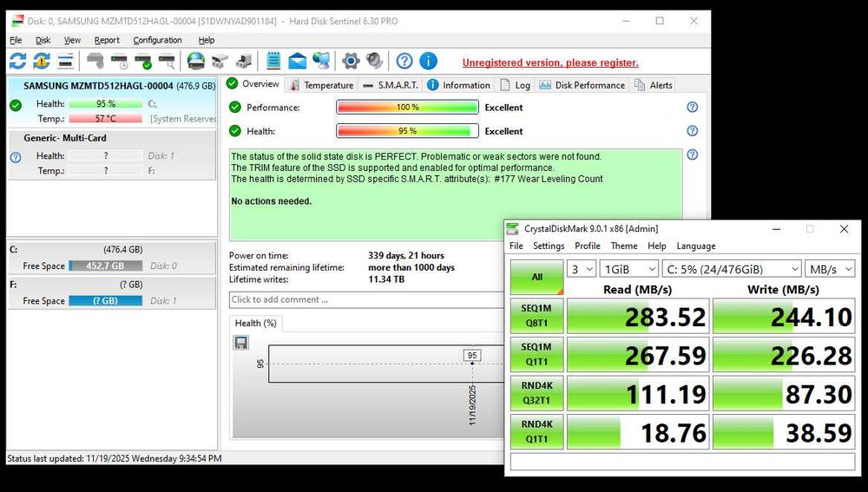The width and height of the screenshot is (868, 492).
Task: Switch to the Information tab
Action: point(458,85)
